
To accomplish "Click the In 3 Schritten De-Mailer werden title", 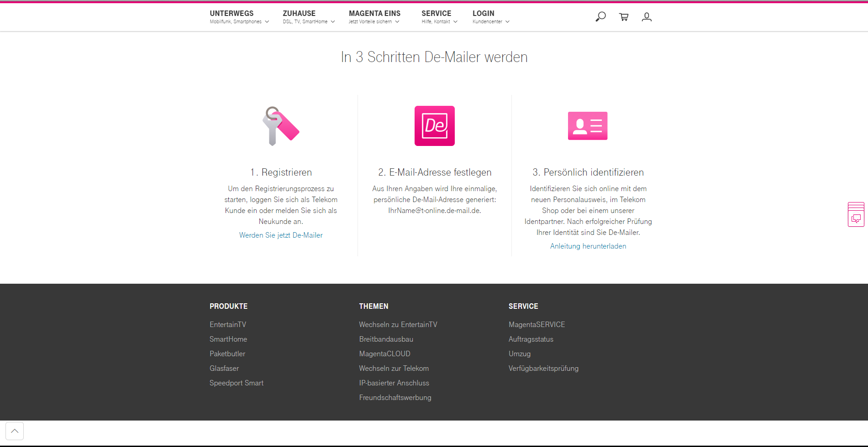I will [434, 57].
